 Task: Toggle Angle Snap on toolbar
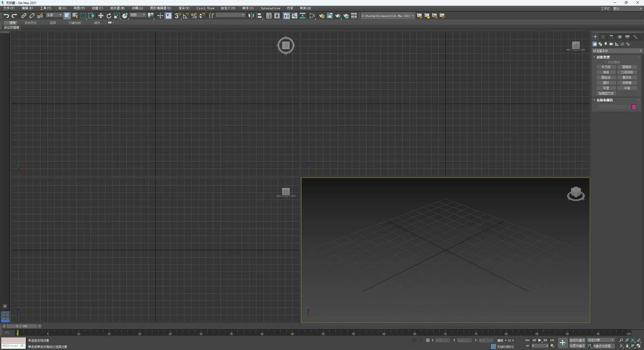point(186,16)
